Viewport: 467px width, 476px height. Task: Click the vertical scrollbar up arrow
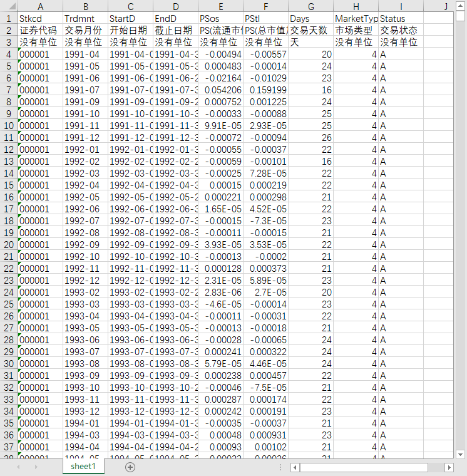coord(460,6)
